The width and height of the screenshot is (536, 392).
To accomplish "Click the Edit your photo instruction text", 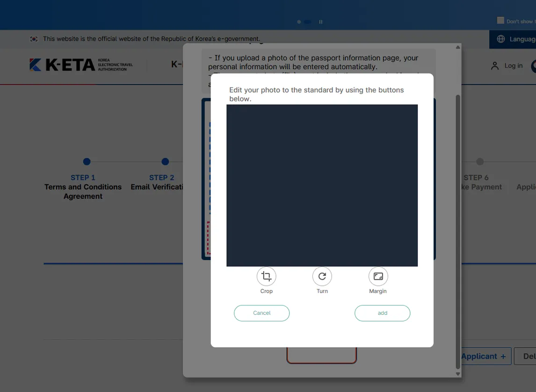I will tap(316, 94).
